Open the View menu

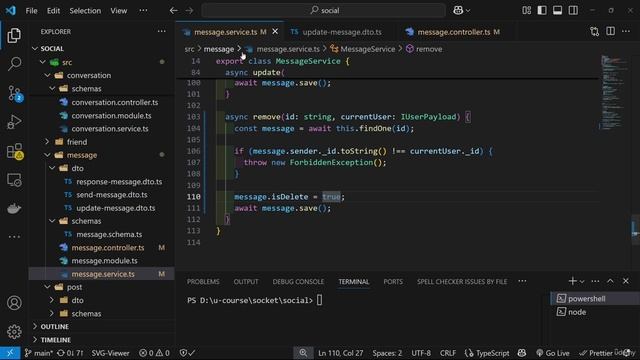tap(119, 11)
